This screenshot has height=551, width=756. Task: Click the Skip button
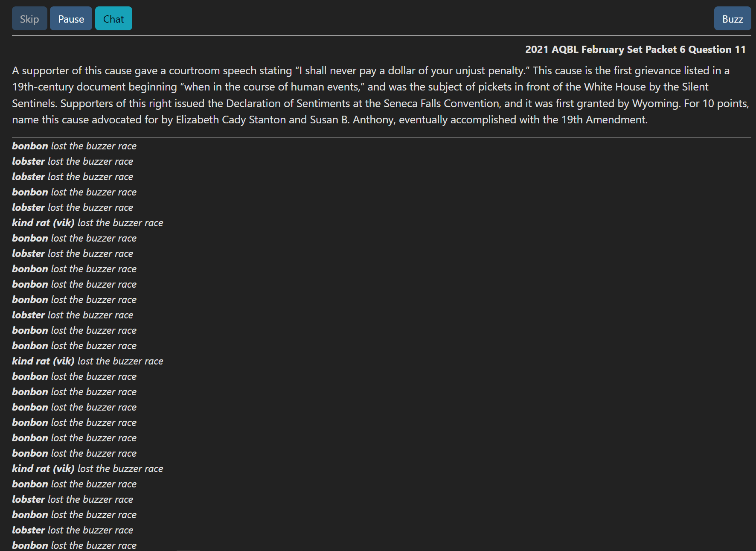coord(29,18)
